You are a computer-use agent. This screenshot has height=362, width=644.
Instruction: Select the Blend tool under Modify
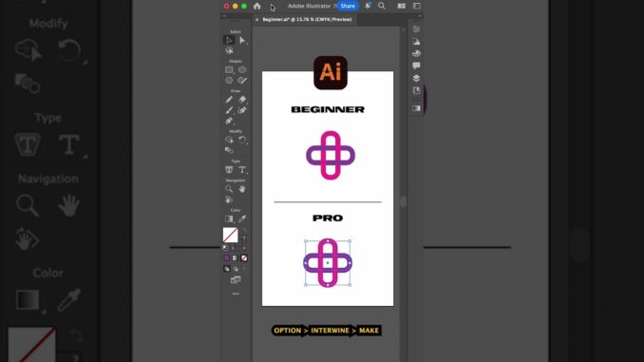(229, 150)
